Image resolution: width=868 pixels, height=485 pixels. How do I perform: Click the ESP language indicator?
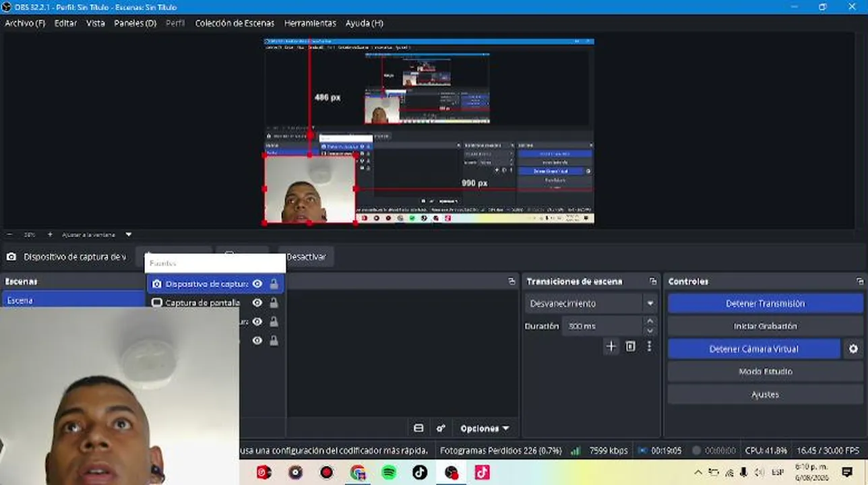pyautogui.click(x=778, y=472)
